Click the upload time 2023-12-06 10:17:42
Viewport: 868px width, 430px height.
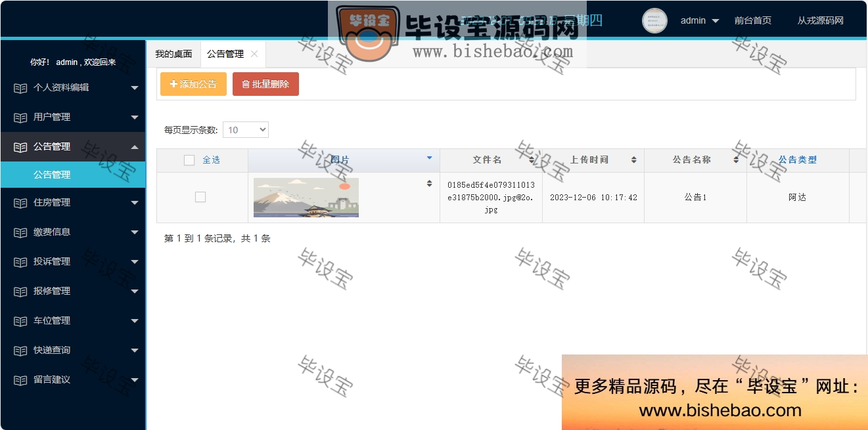tap(593, 198)
